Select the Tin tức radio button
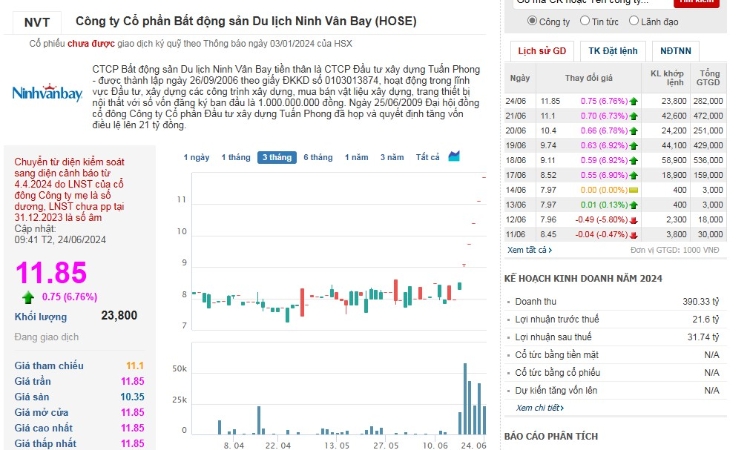 585,21
